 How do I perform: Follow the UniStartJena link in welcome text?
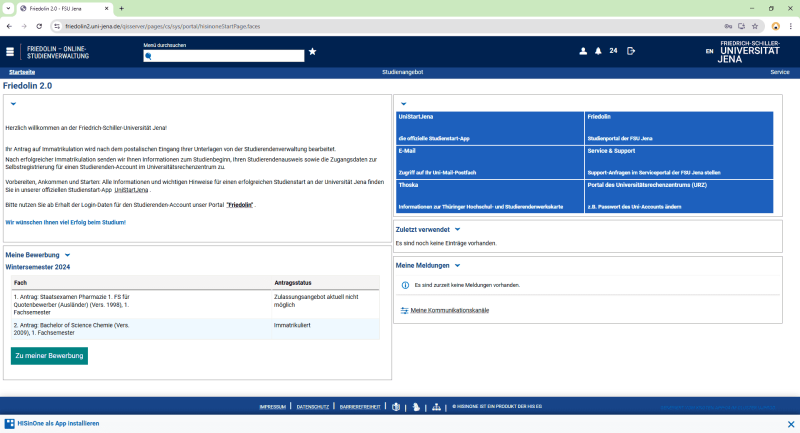coord(131,190)
